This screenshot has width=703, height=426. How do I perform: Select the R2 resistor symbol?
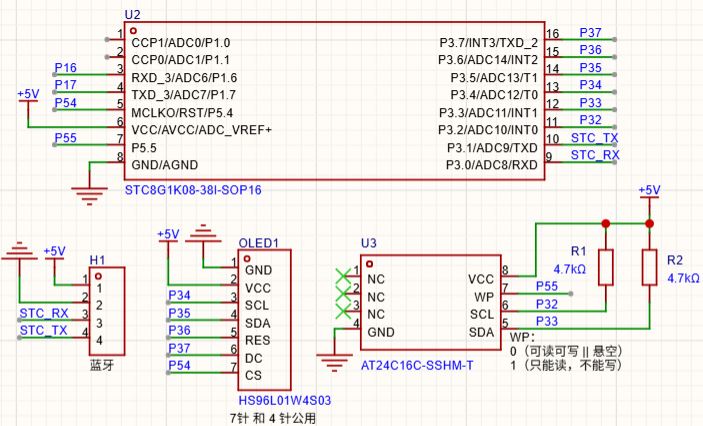coord(648,267)
